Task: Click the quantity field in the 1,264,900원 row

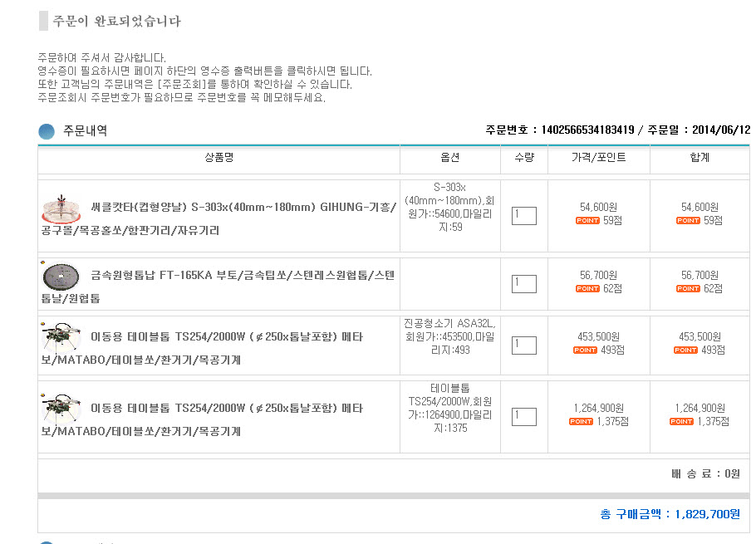Action: tap(524, 417)
